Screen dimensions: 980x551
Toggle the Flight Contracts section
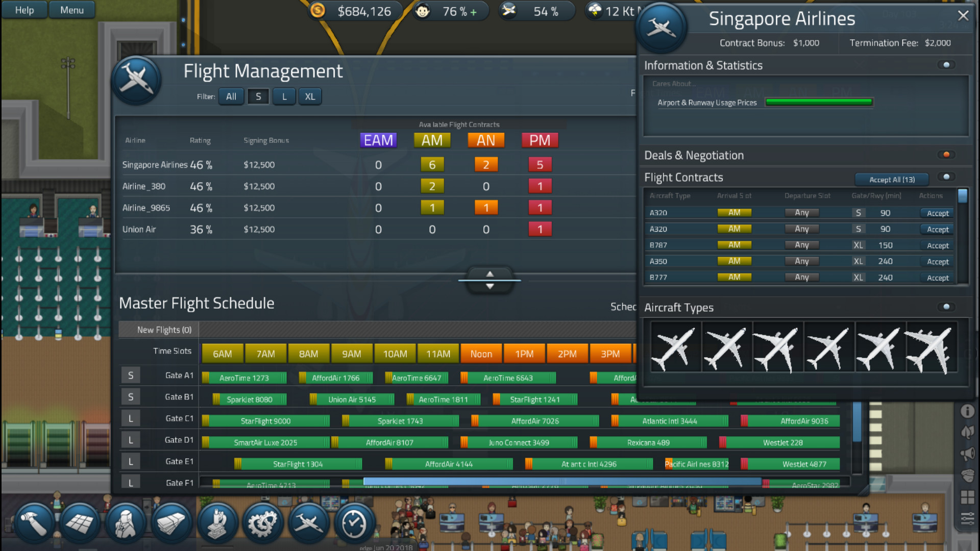pos(946,177)
